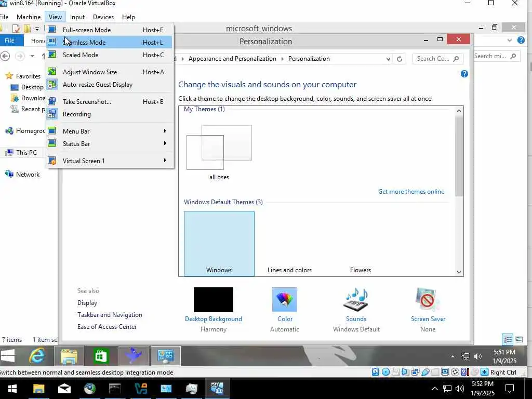Open the Machine menu in the VirtualBox menu bar
Screen dimensions: 532x399
[29, 17]
